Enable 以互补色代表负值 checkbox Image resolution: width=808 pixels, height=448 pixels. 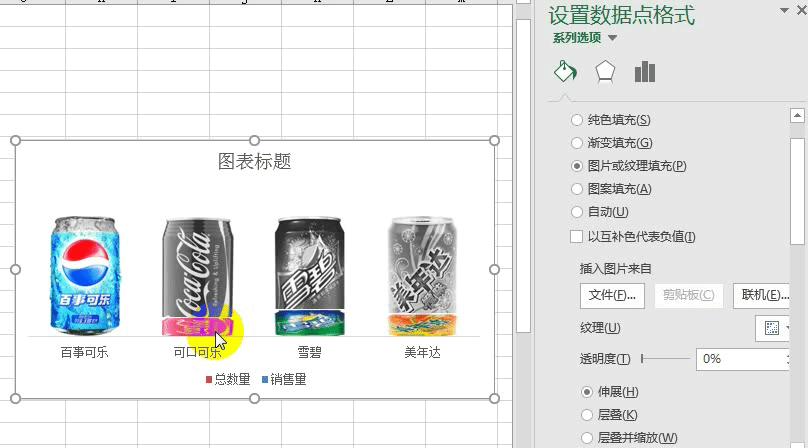[x=577, y=237]
